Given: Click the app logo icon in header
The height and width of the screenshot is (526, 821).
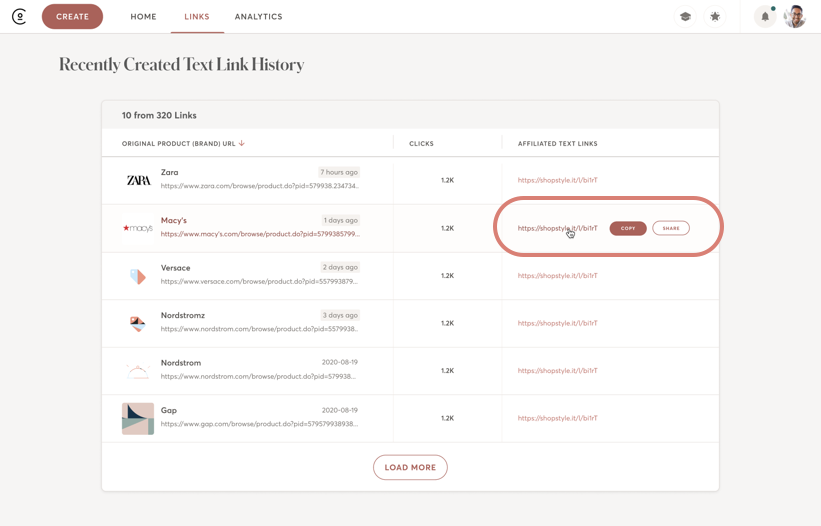Looking at the screenshot, I should coord(19,17).
